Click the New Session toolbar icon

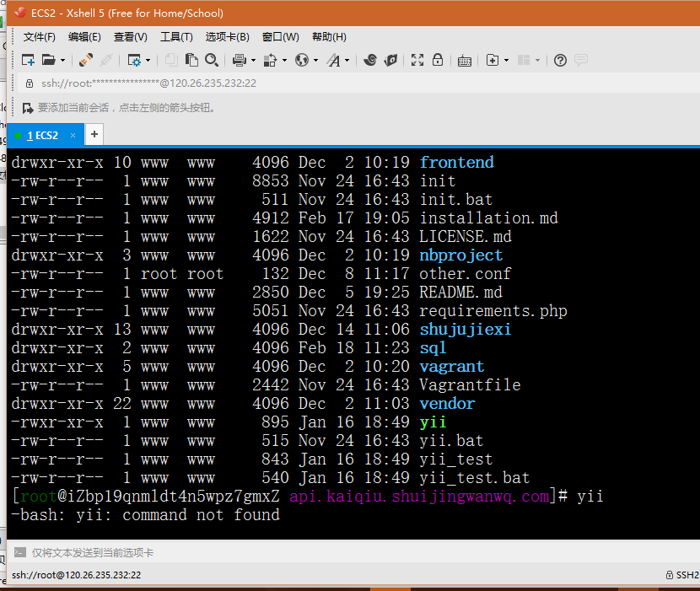pos(28,60)
